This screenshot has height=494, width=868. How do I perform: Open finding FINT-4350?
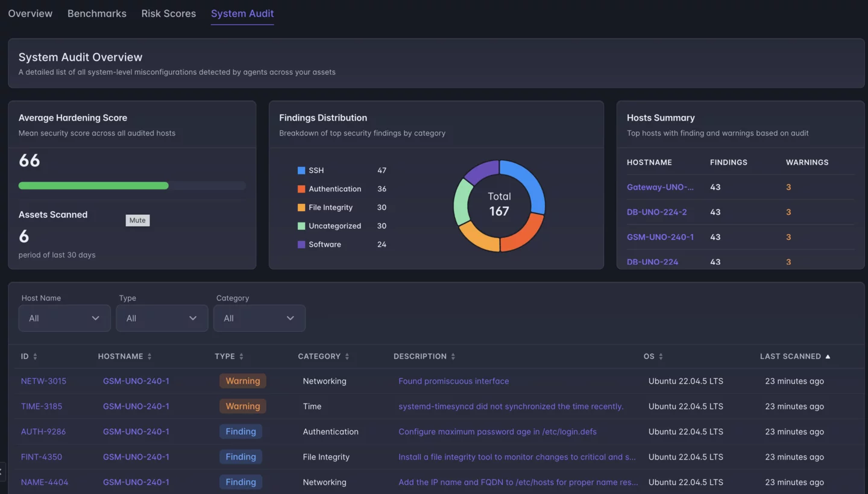point(42,457)
